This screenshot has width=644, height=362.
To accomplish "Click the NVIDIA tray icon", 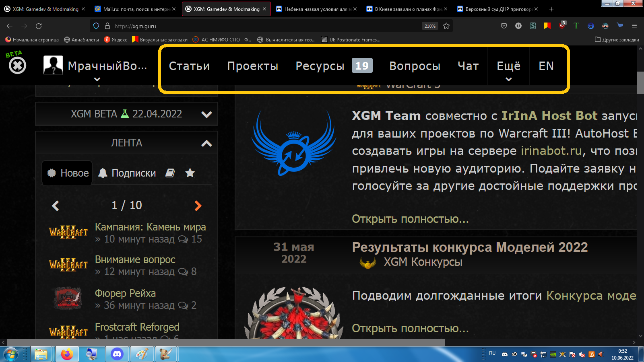I will coord(553,354).
